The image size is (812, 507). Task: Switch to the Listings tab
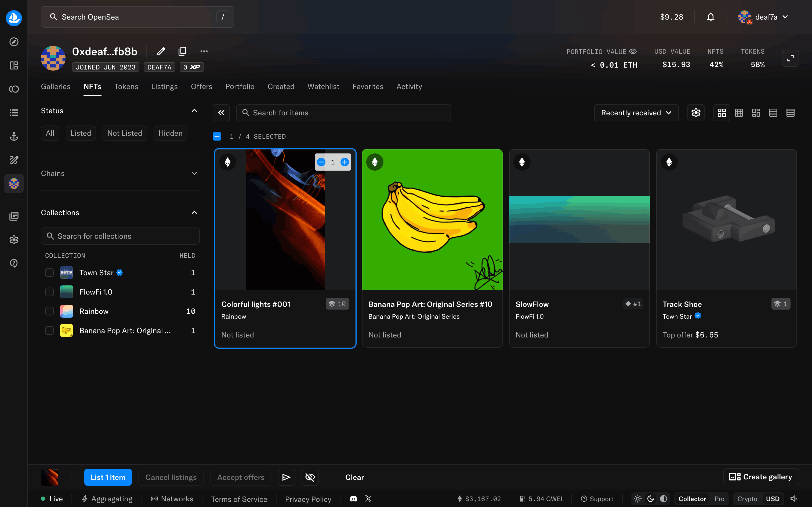pos(164,86)
